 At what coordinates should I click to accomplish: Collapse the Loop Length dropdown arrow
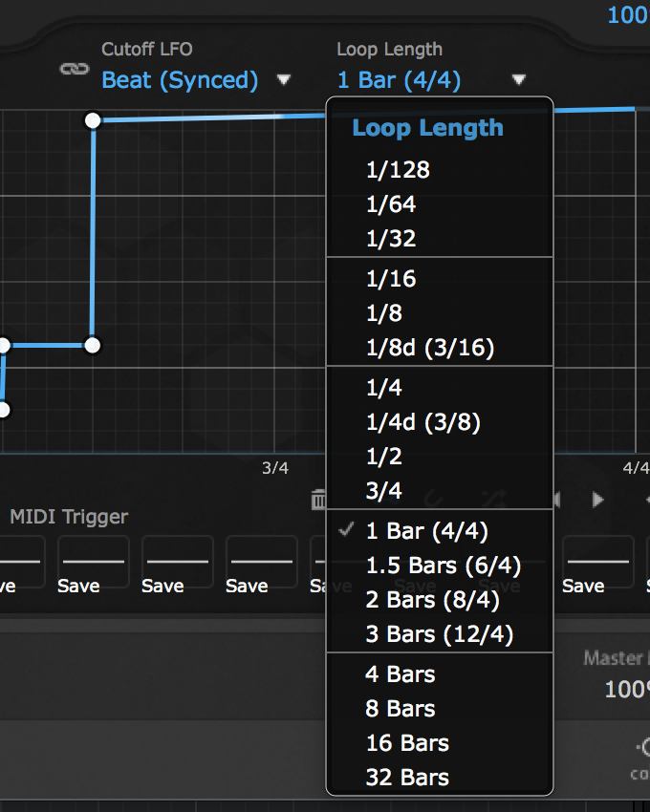coord(518,79)
